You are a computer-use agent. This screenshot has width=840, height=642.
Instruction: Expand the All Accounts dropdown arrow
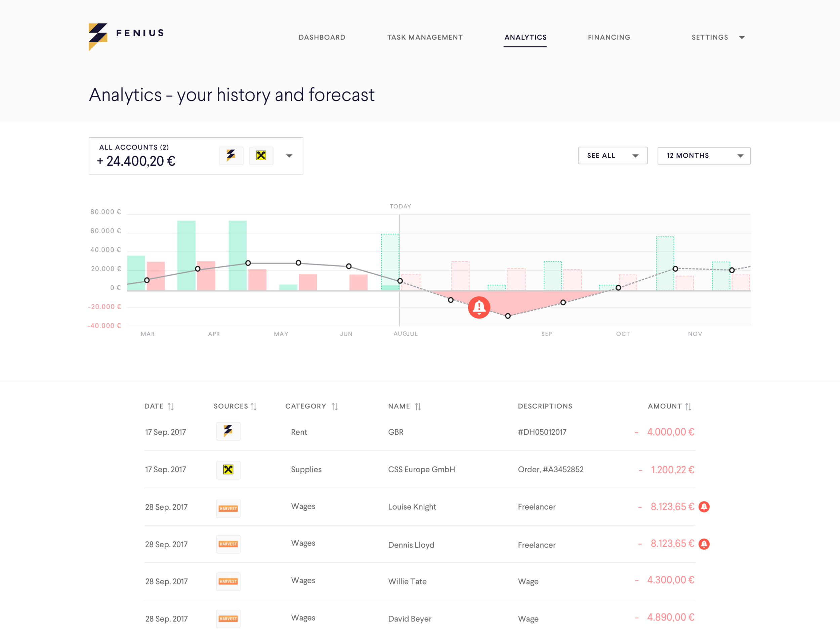coord(289,156)
